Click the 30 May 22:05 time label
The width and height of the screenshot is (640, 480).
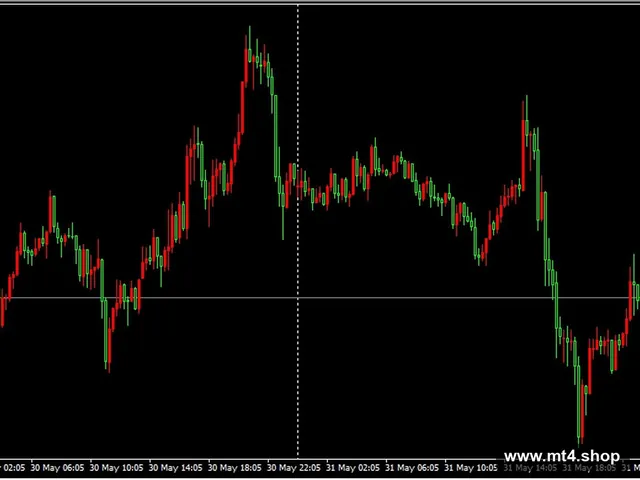click(x=294, y=468)
